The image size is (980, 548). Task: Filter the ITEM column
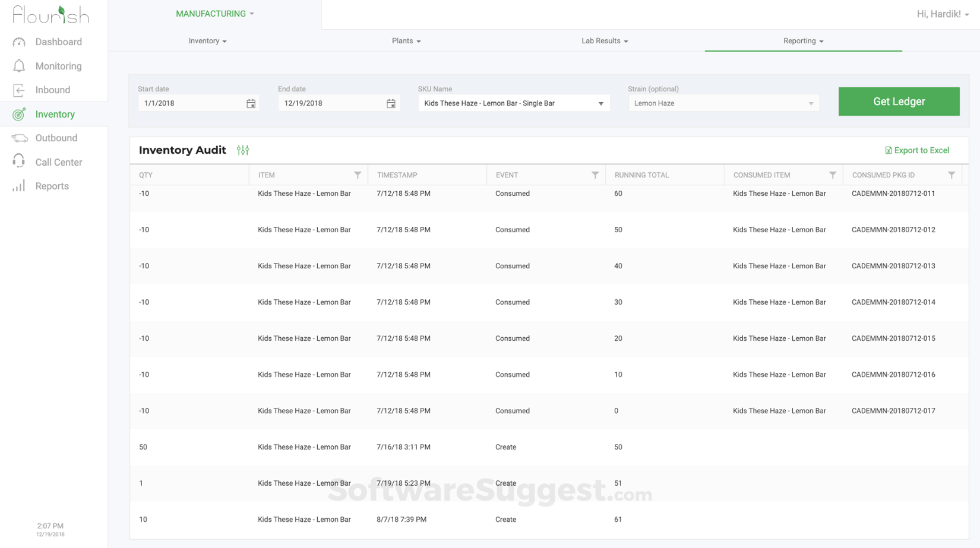coord(358,175)
